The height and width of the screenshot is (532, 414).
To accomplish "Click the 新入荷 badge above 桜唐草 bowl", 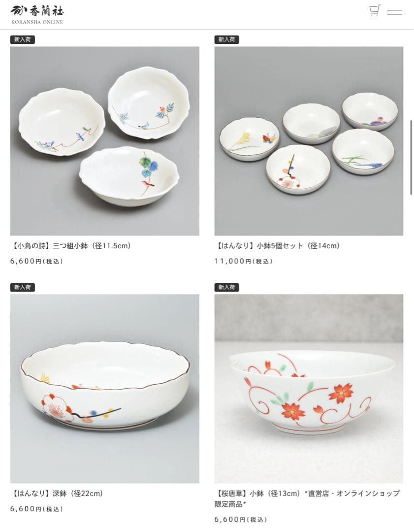I will pos(226,287).
